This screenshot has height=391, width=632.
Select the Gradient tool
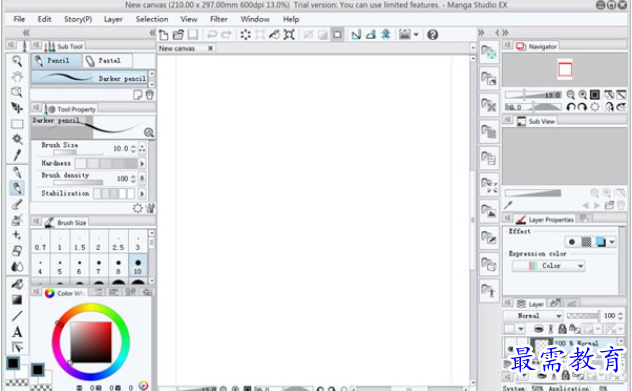tap(17, 300)
